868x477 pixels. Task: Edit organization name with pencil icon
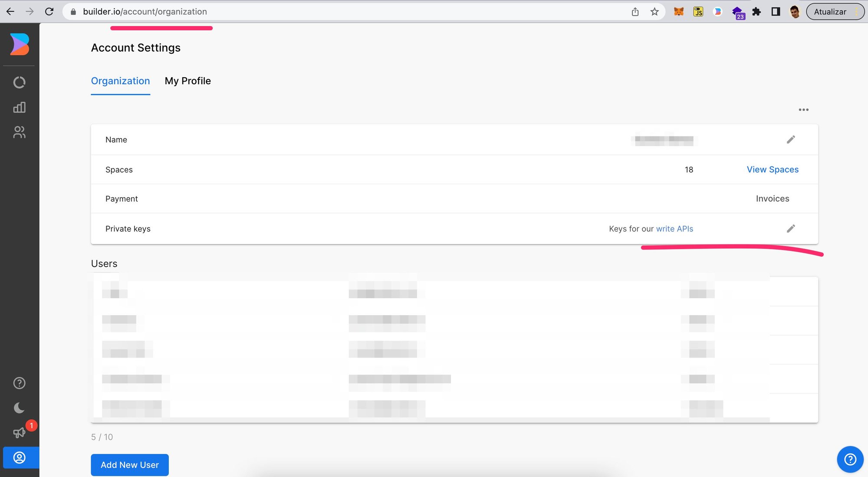tap(791, 139)
